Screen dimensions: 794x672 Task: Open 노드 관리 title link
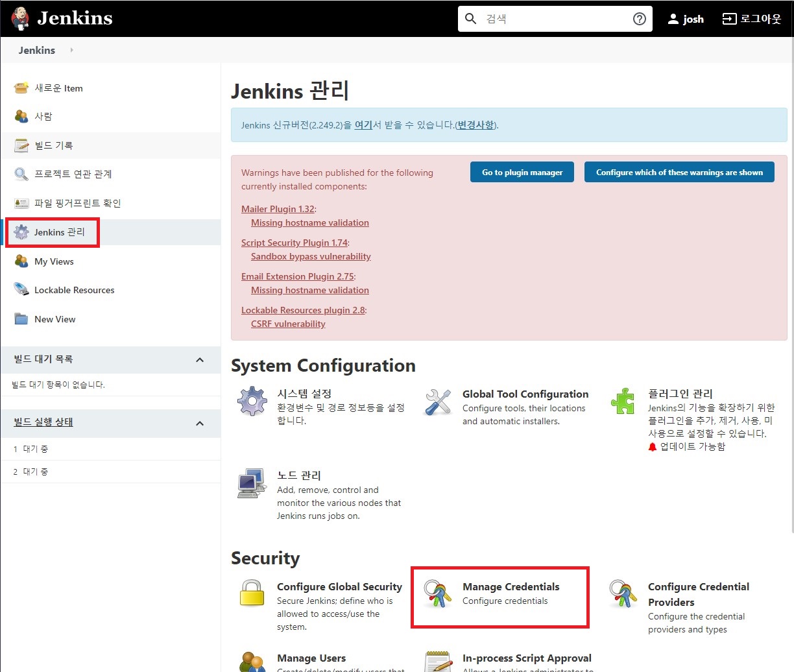299,475
